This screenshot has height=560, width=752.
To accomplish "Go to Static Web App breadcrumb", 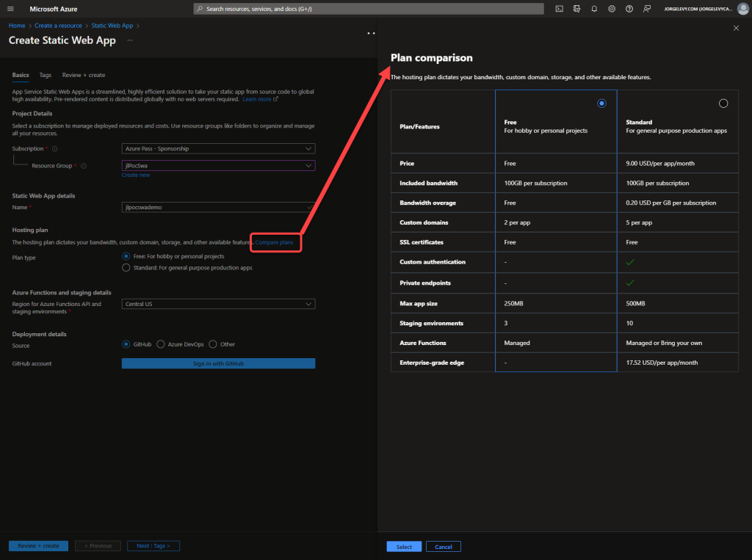I will point(112,26).
